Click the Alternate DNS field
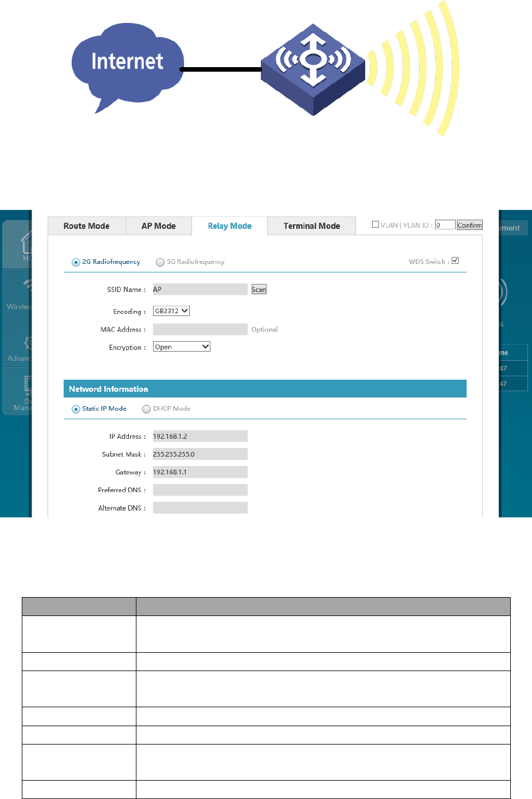Viewport: 532px width, 799px height. 200,508
